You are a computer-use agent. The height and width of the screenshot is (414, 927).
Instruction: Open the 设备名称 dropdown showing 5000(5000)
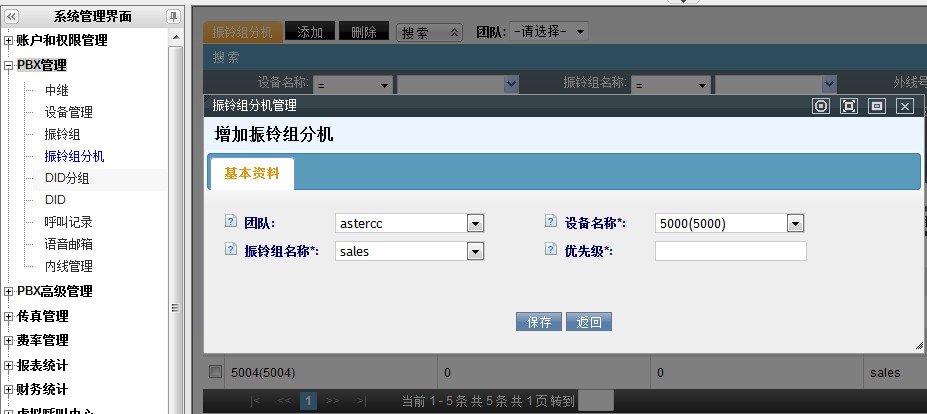pos(795,224)
